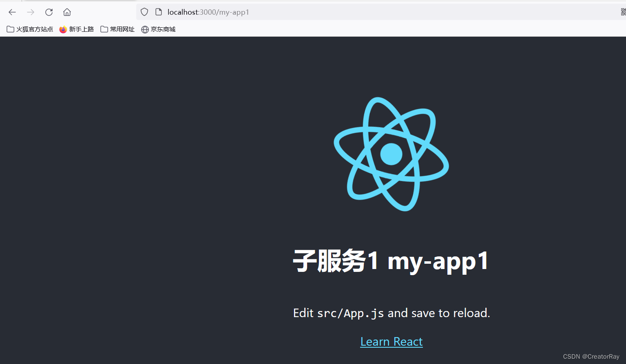This screenshot has width=626, height=364.
Task: Click the page info document icon
Action: click(x=159, y=12)
